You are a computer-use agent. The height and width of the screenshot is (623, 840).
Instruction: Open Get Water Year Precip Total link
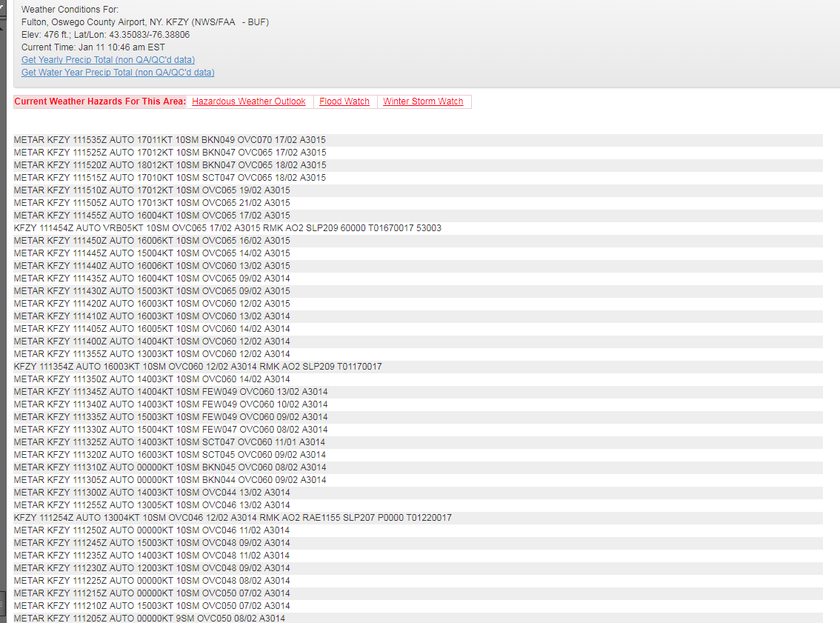pos(118,73)
